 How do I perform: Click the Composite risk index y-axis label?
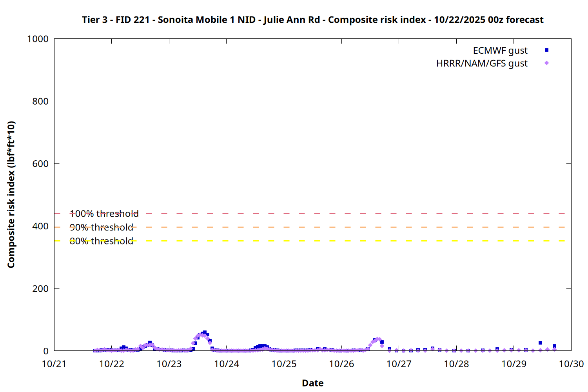[11, 194]
